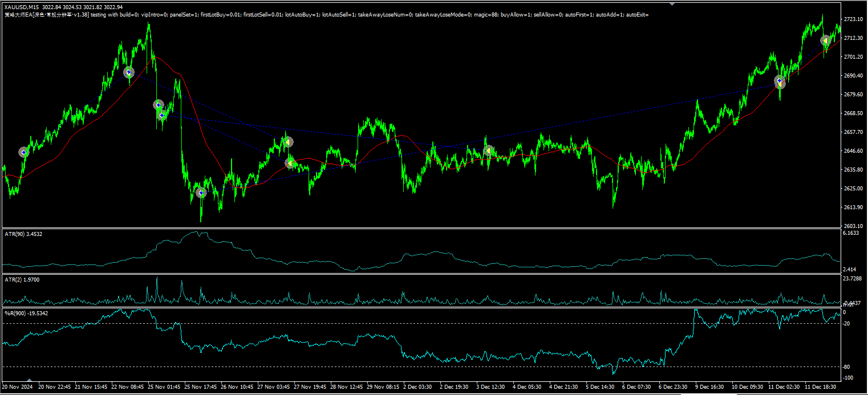Click the 26 Nov 10:45 time label
This screenshot has height=395, width=868.
pyautogui.click(x=237, y=386)
